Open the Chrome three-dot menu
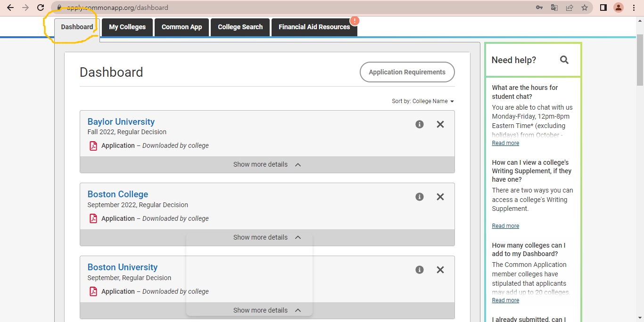The height and width of the screenshot is (322, 644). click(x=634, y=8)
